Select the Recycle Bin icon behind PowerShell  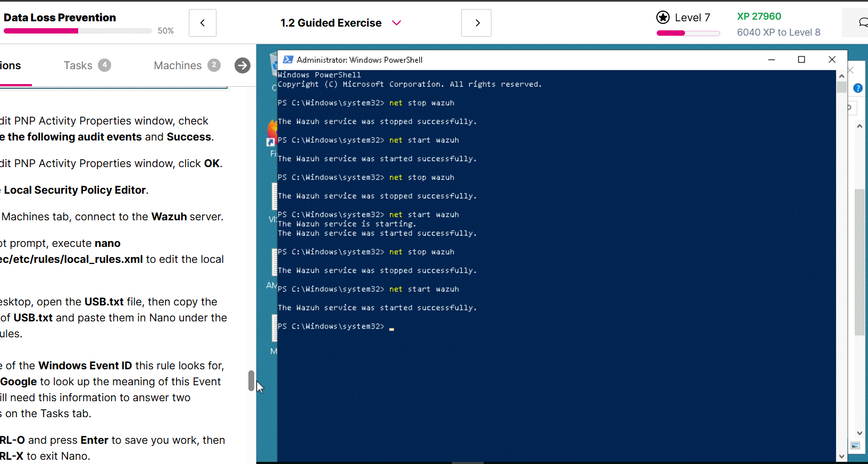click(x=273, y=63)
